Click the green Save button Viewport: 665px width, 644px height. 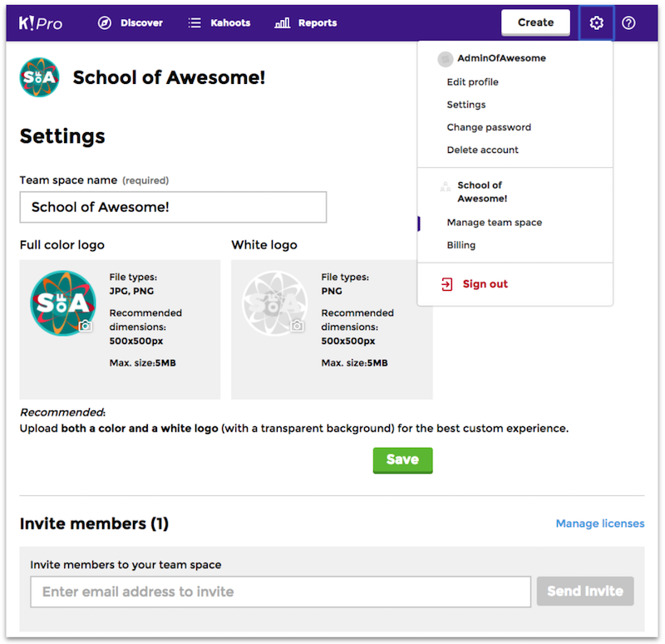click(x=403, y=460)
